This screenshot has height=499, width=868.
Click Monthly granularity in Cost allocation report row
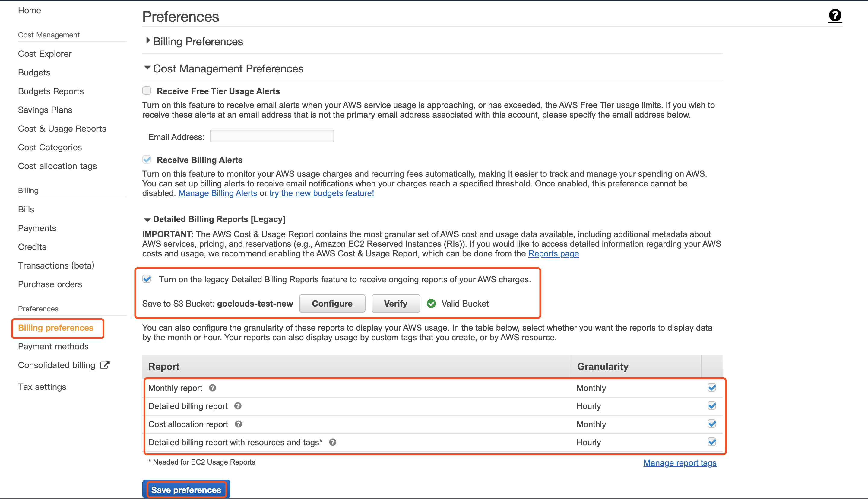(591, 424)
